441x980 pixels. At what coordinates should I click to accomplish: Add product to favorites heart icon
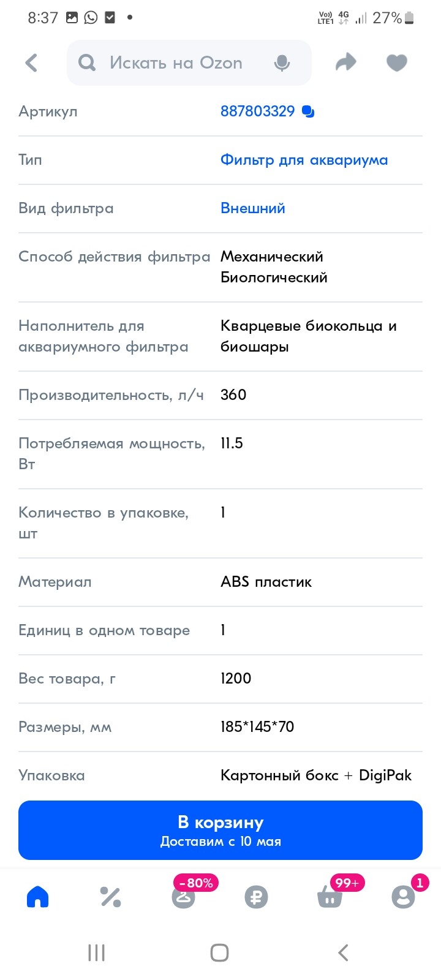point(397,62)
